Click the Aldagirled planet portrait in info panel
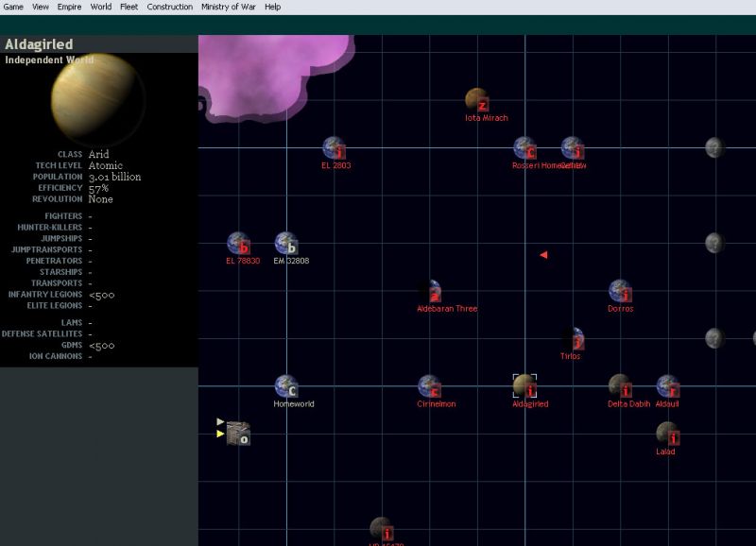 (x=98, y=99)
